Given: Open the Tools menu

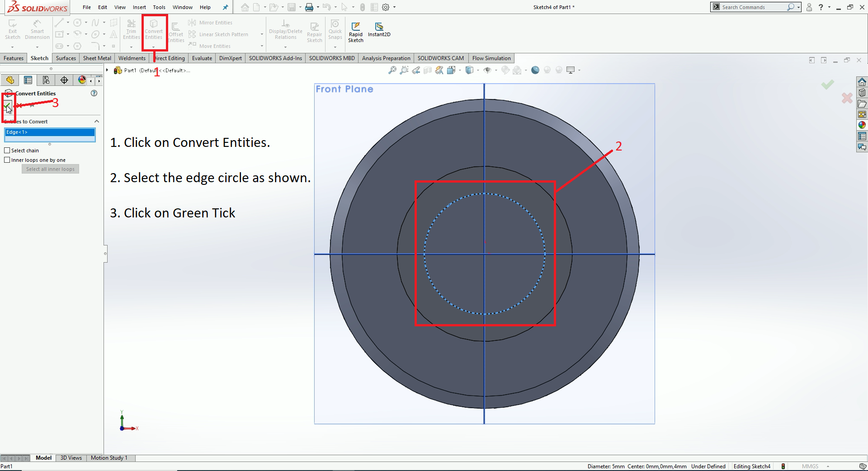Looking at the screenshot, I should [159, 7].
